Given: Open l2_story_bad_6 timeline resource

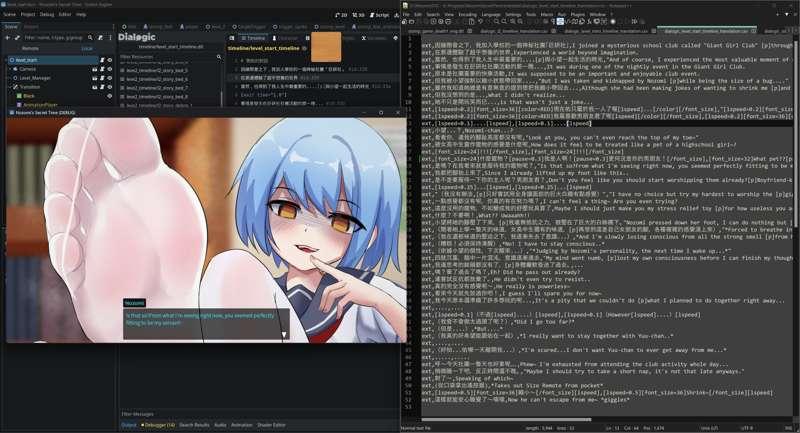Looking at the screenshot, I should click(x=156, y=79).
